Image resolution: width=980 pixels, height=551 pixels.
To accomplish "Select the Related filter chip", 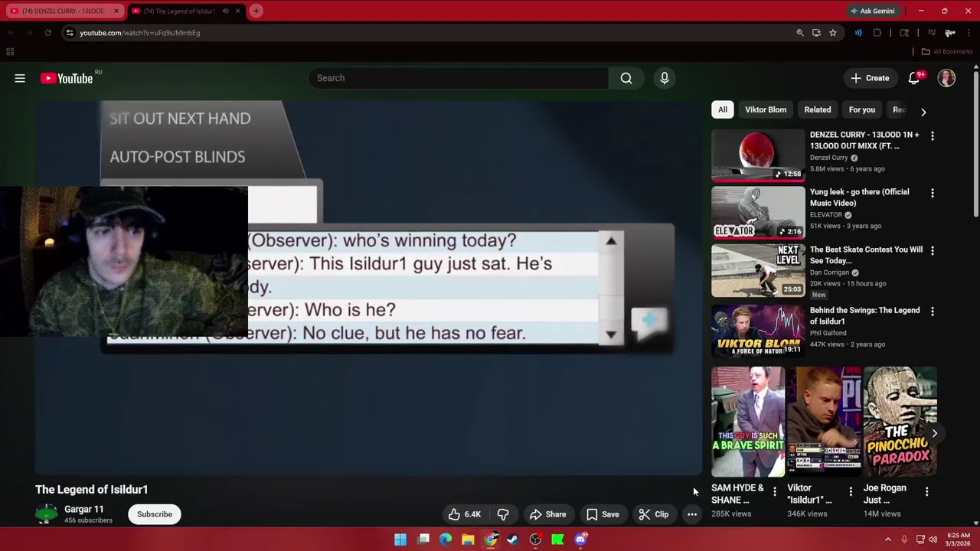I will click(x=818, y=109).
